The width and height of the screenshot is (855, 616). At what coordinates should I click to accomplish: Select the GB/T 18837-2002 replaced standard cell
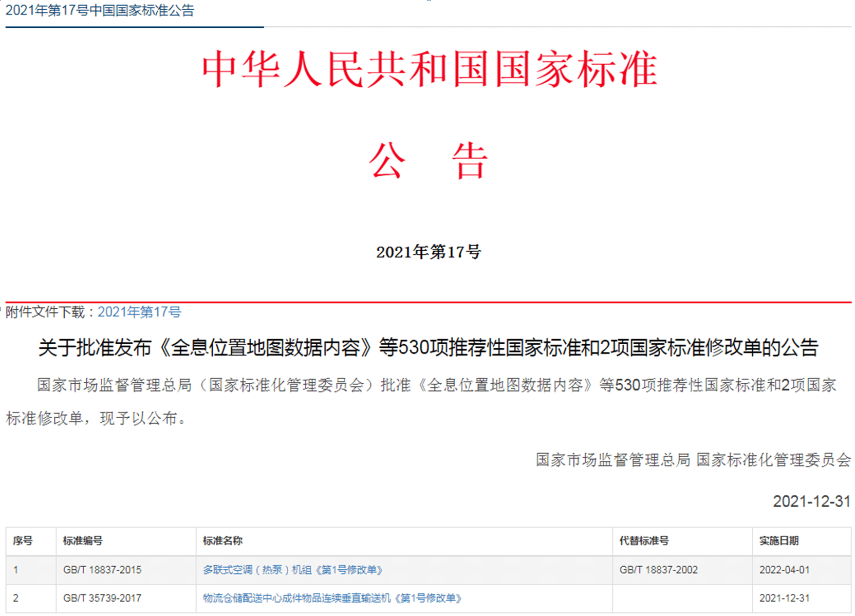658,570
